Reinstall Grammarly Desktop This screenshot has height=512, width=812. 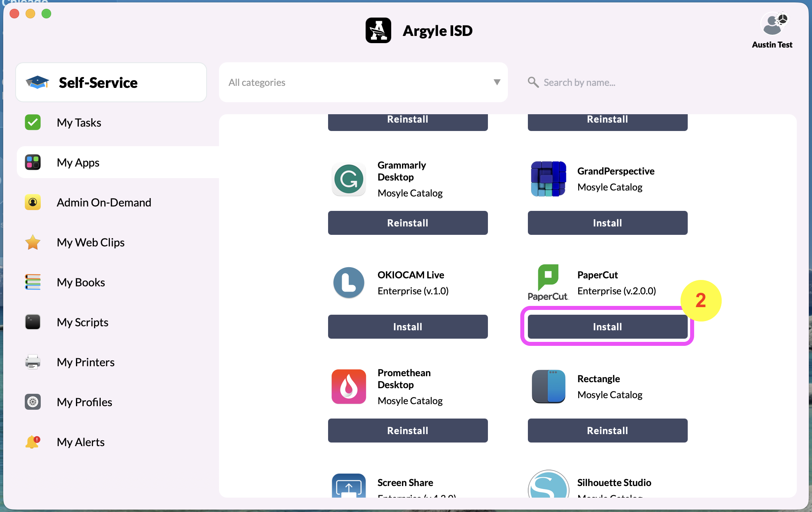point(407,223)
